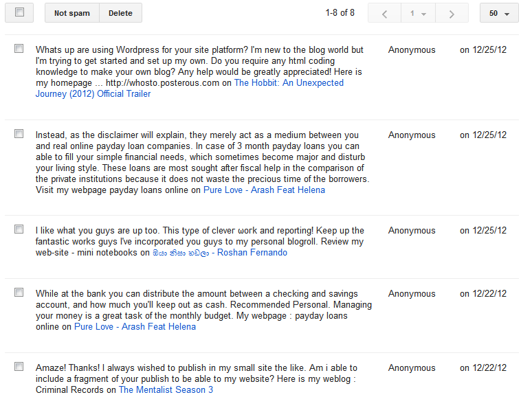The height and width of the screenshot is (408, 532).
Task: Open Pure Love link in bank comment
Action: pos(135,326)
